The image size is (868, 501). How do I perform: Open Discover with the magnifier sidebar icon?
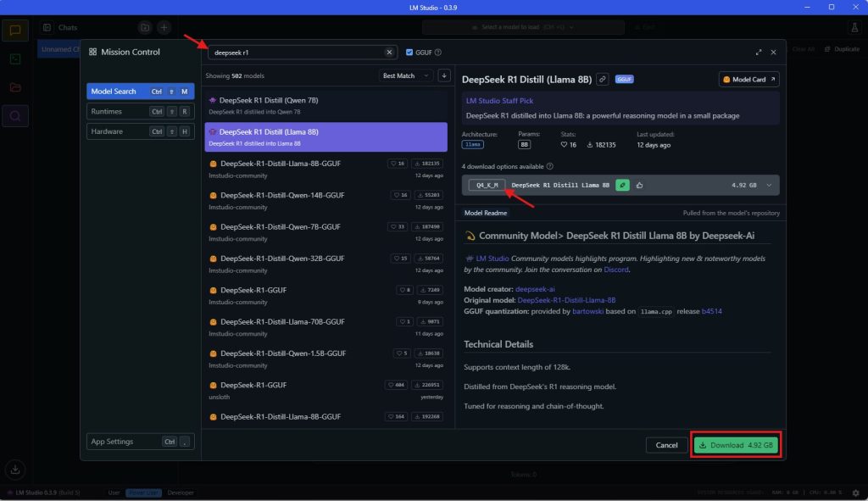coord(17,116)
